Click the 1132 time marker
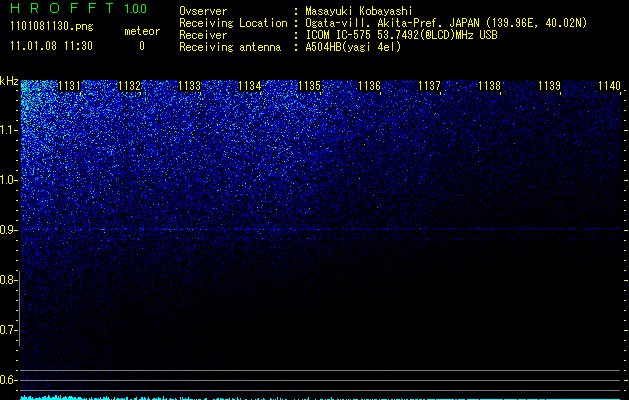629x400 pixels. point(130,86)
